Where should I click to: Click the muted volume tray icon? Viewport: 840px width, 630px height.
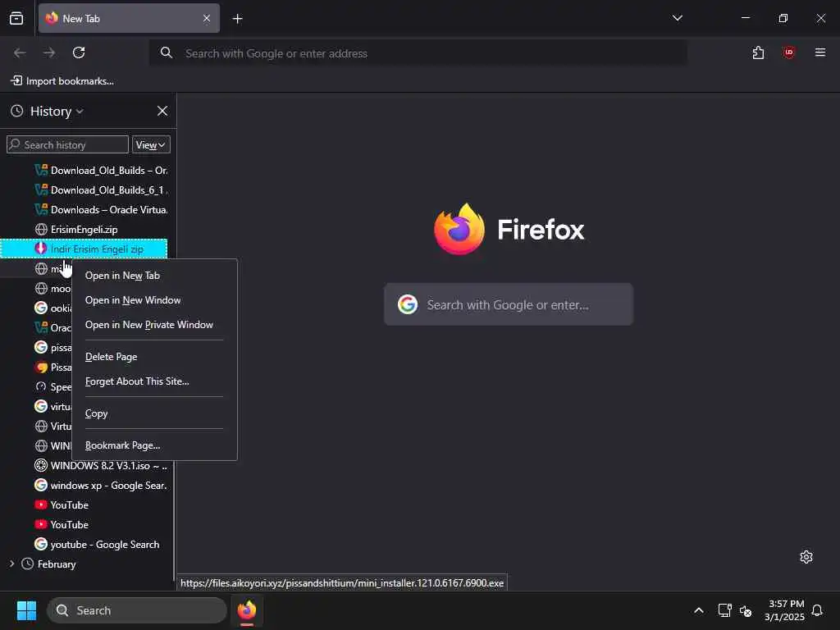coord(745,610)
